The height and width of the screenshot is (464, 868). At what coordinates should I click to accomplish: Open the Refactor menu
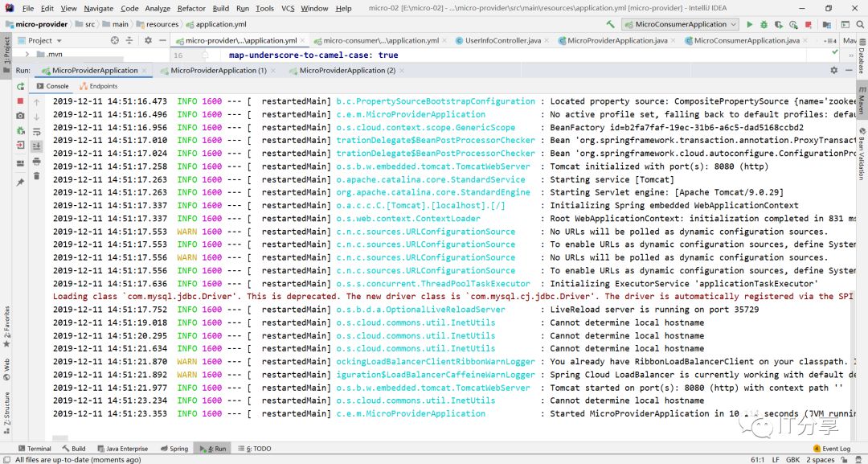point(191,8)
